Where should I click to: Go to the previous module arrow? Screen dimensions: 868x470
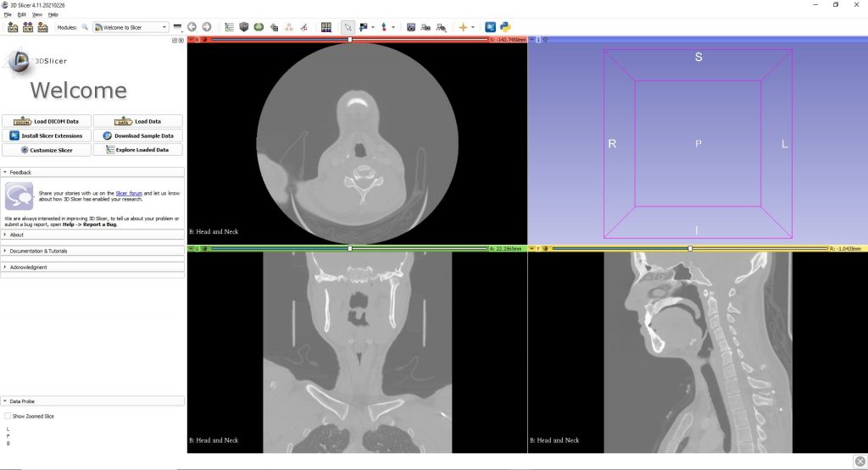pyautogui.click(x=192, y=27)
